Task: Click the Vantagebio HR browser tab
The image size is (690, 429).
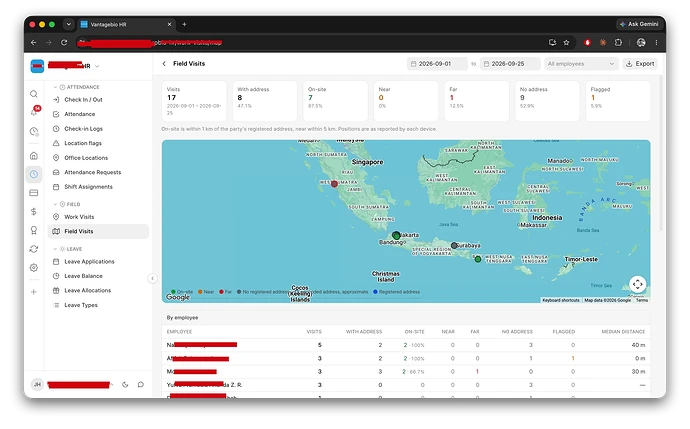Action: pos(126,25)
